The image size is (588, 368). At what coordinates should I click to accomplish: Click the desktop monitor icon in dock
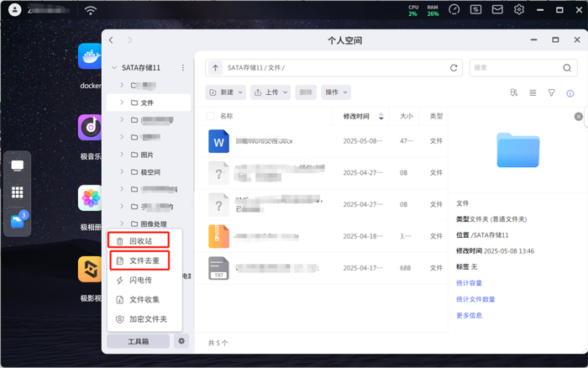point(18,166)
